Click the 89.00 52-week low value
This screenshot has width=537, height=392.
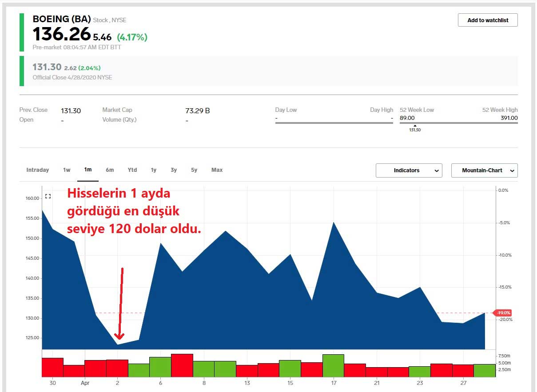tap(407, 118)
